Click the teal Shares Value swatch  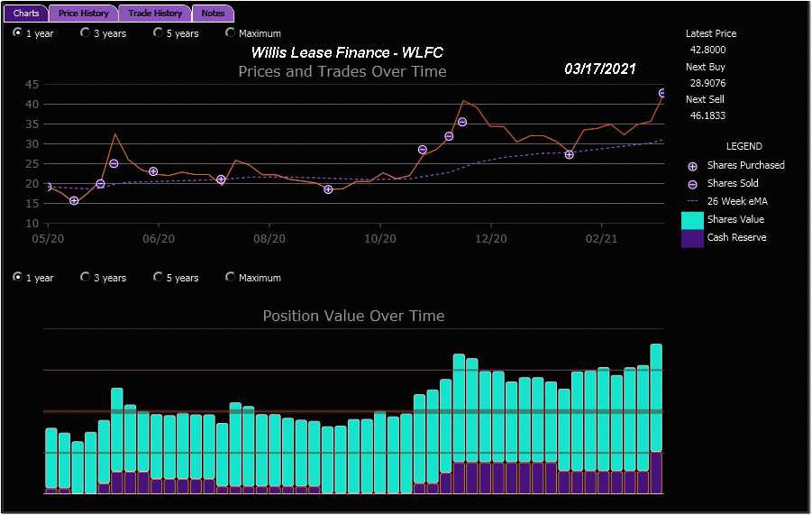pyautogui.click(x=692, y=219)
